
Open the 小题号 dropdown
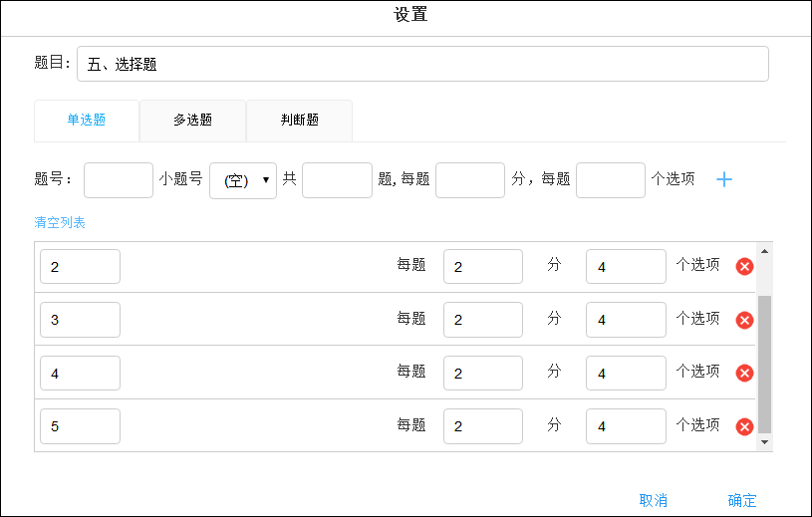click(243, 180)
